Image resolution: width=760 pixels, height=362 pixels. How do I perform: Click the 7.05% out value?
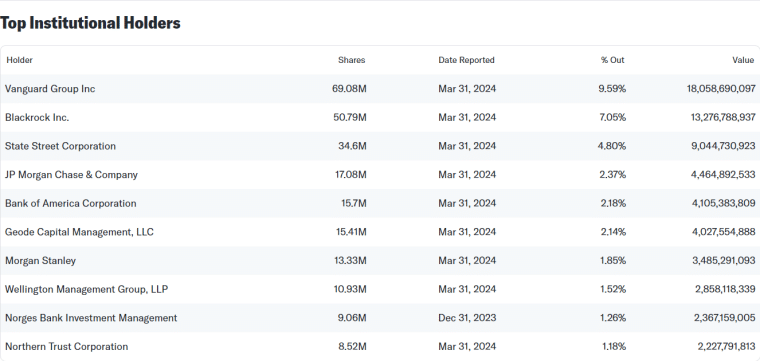pos(613,118)
